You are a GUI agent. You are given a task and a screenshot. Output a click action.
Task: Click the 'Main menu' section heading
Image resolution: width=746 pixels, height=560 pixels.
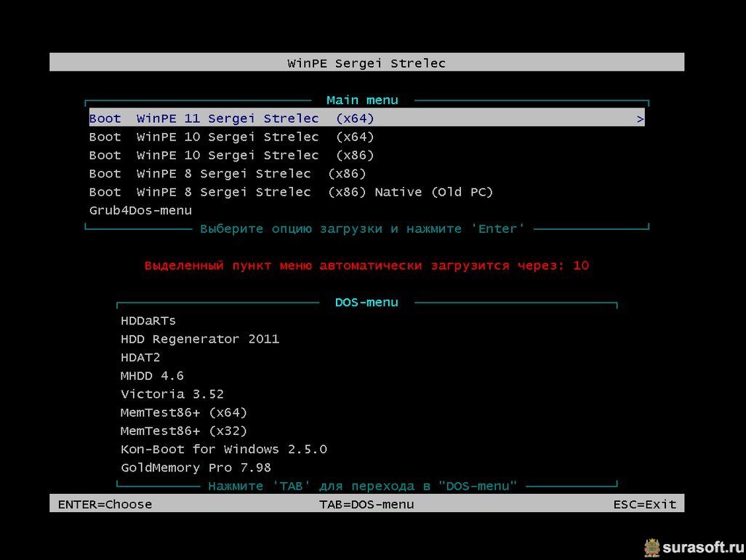(x=362, y=100)
